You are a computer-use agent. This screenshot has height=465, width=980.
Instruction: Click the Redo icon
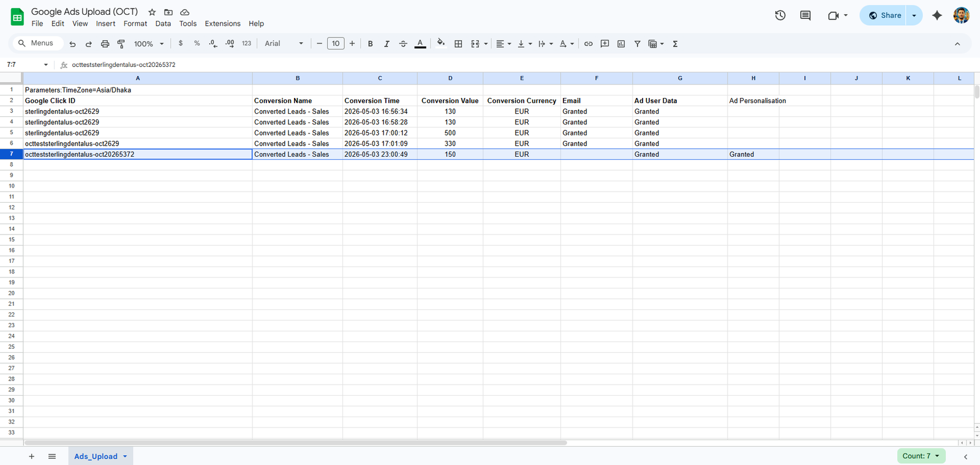[x=89, y=43]
